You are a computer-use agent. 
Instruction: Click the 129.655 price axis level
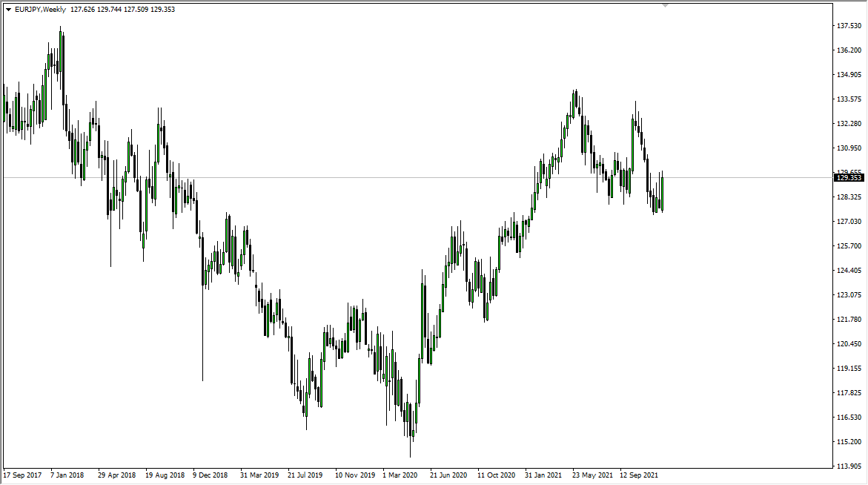[x=849, y=171]
